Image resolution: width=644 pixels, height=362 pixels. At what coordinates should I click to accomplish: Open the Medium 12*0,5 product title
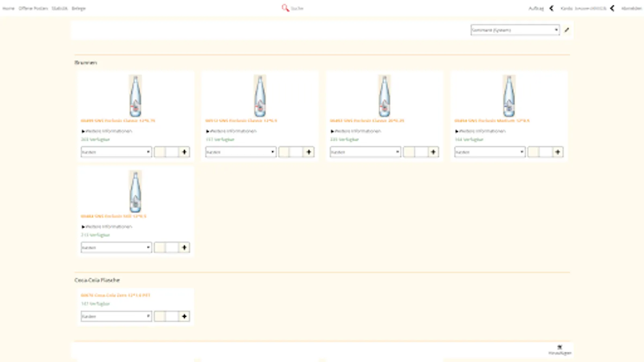(492, 120)
